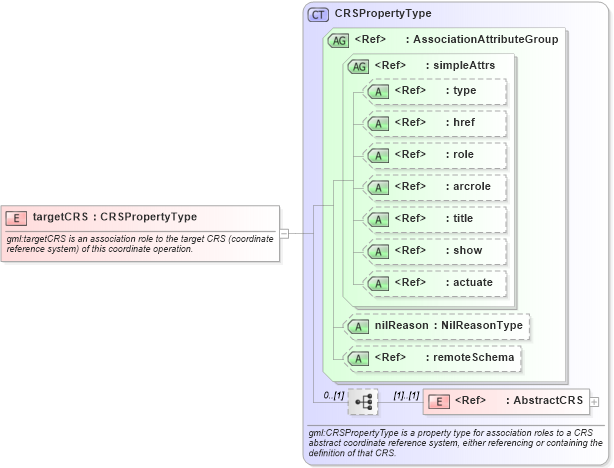
Task: Click the A icon beside role attribute
Action: [378, 156]
